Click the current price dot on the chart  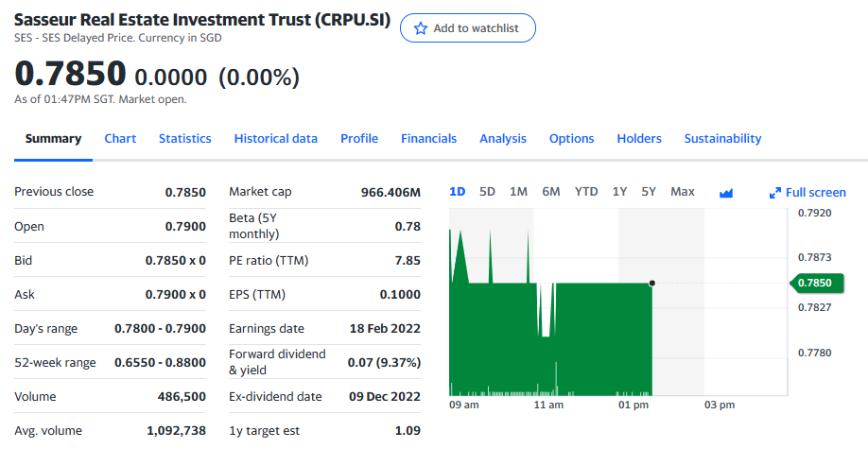[652, 284]
